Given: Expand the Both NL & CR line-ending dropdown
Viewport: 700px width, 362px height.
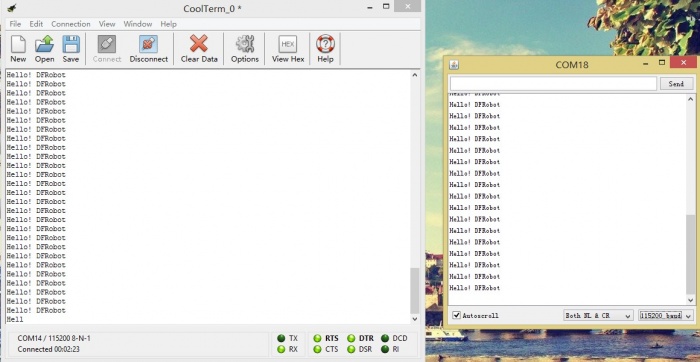Looking at the screenshot, I should pyautogui.click(x=598, y=316).
